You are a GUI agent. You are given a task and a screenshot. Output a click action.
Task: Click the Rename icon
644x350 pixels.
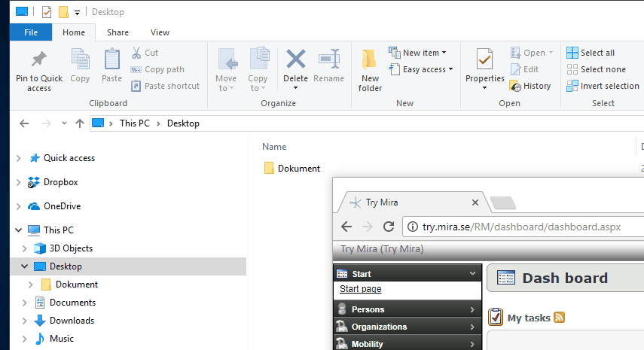pyautogui.click(x=329, y=59)
